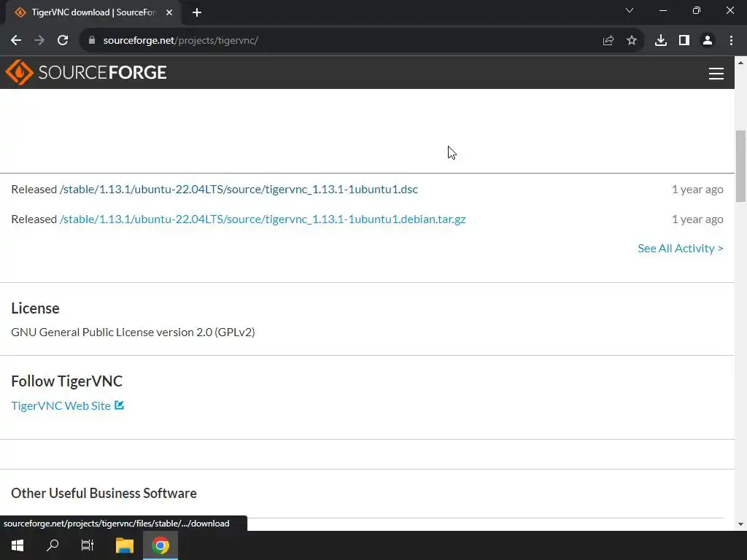Screen dimensions: 747x560
Task: Open Chrome three-dot menu
Action: pos(731,41)
